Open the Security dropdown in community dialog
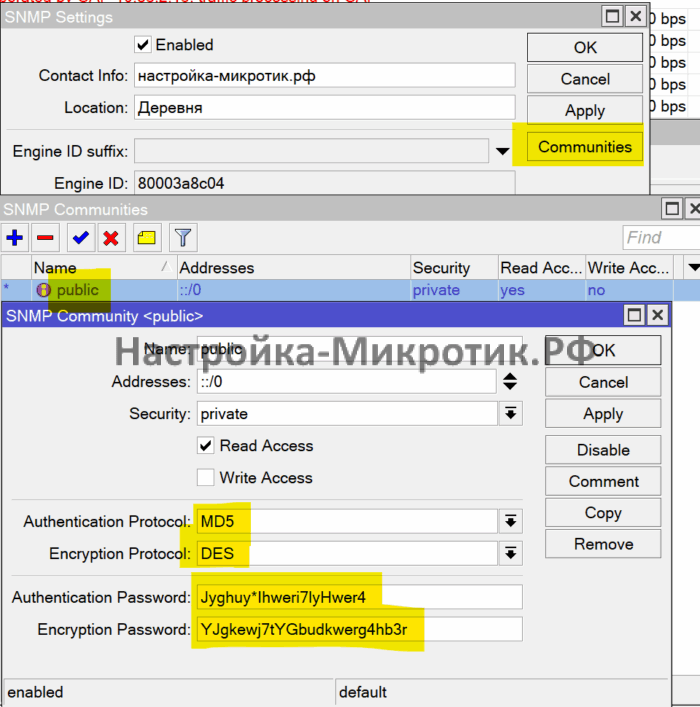Screen dimensions: 700x707 (511, 413)
